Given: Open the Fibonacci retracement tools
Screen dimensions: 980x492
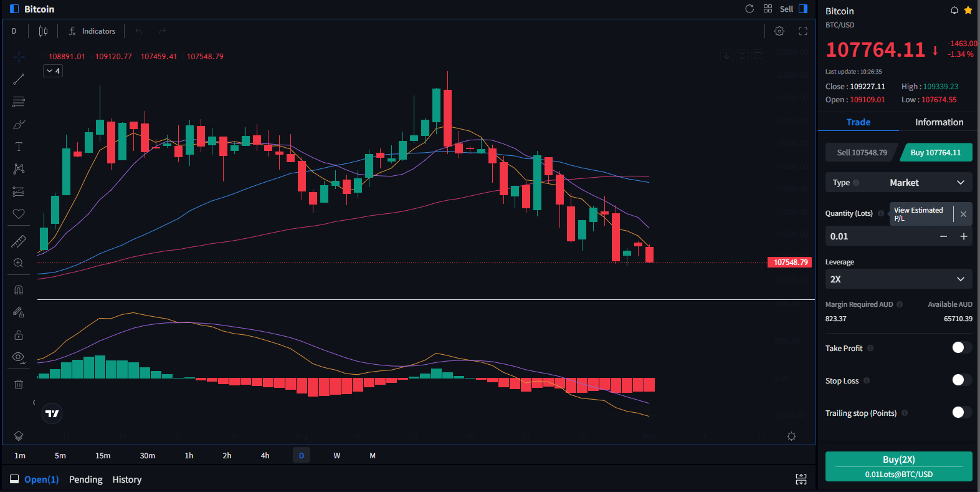Looking at the screenshot, I should (x=19, y=102).
